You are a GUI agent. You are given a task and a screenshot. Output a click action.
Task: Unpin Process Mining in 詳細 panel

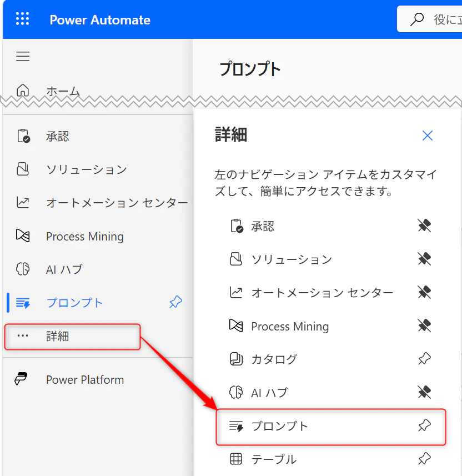424,325
